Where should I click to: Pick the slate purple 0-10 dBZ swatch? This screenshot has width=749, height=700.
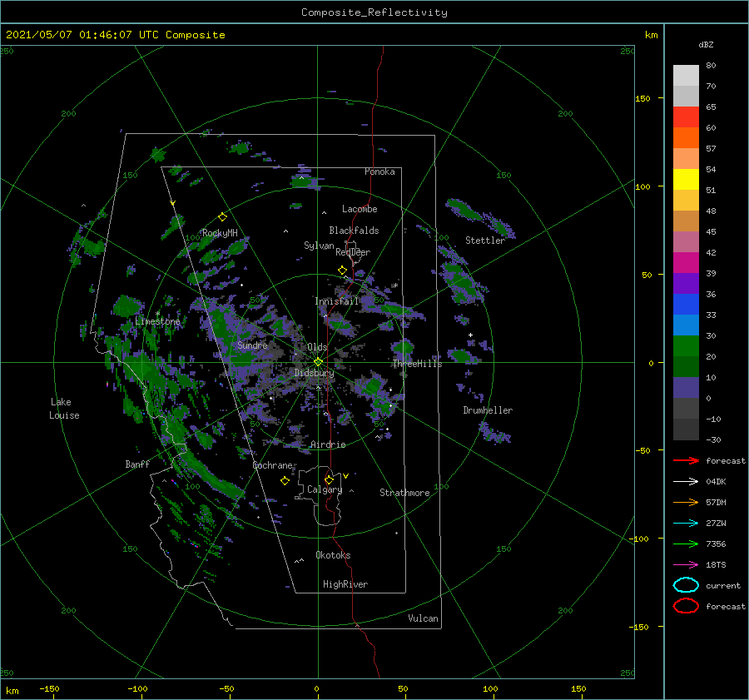(x=686, y=387)
